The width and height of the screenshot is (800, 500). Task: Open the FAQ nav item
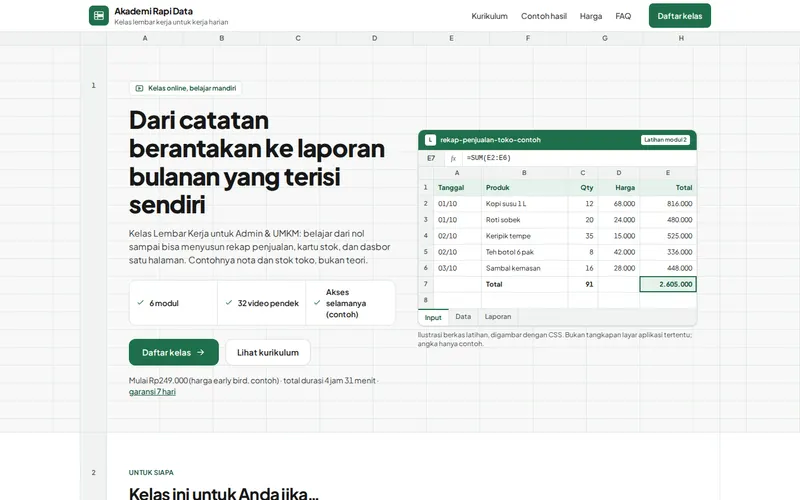[623, 16]
